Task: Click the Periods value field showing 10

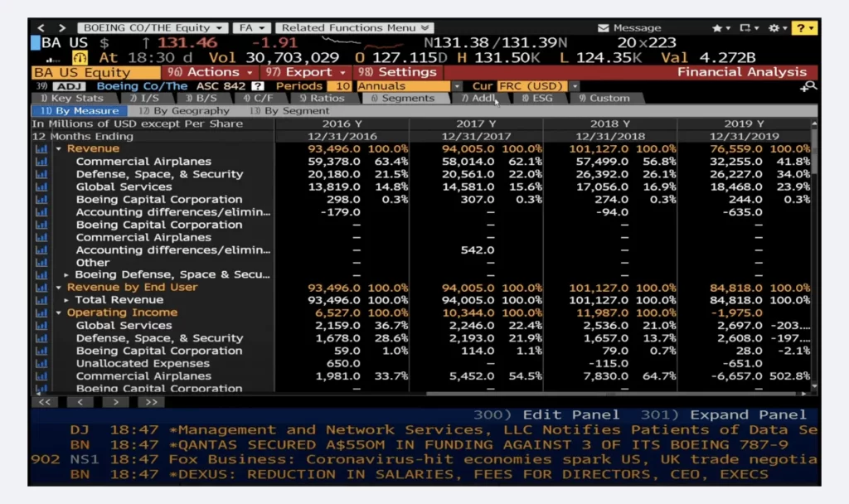Action: tap(341, 86)
